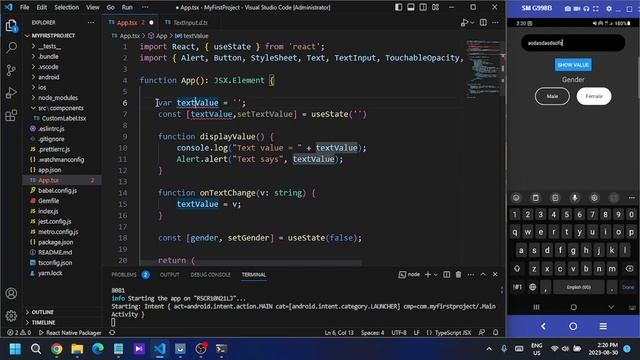640x360 pixels.
Task: Maximize the terminal panel with caret icon
Action: (483, 275)
